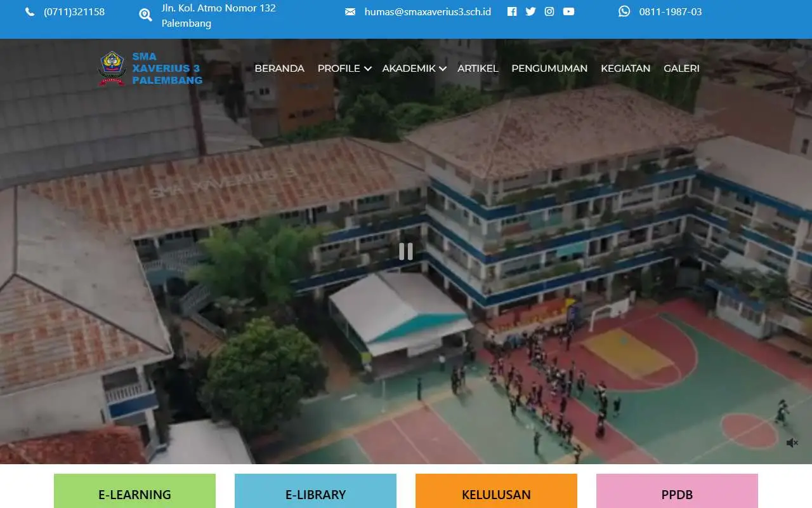Open the green E-LEARNING button

(134, 491)
